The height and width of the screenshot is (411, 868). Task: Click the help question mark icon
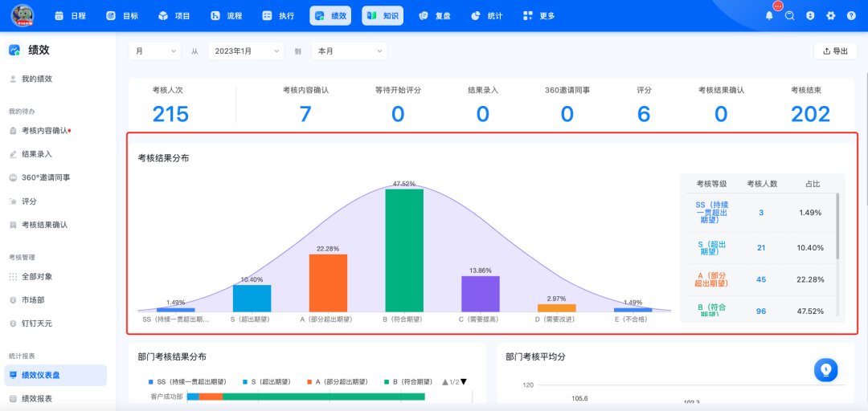click(x=851, y=16)
